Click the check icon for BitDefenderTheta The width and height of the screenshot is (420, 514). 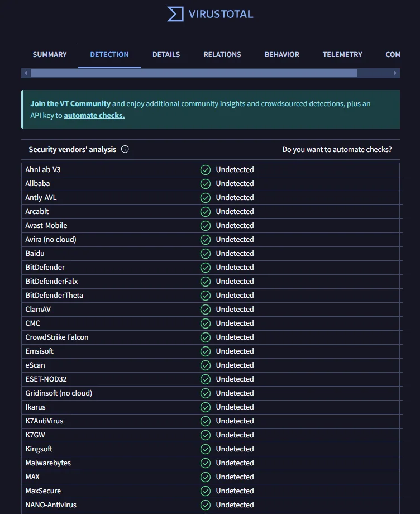pos(206,296)
